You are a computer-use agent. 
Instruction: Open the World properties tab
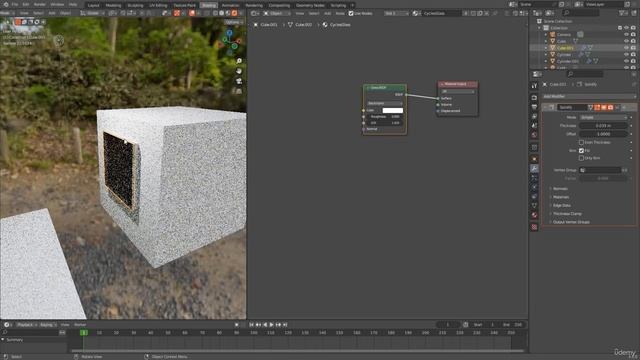(534, 135)
